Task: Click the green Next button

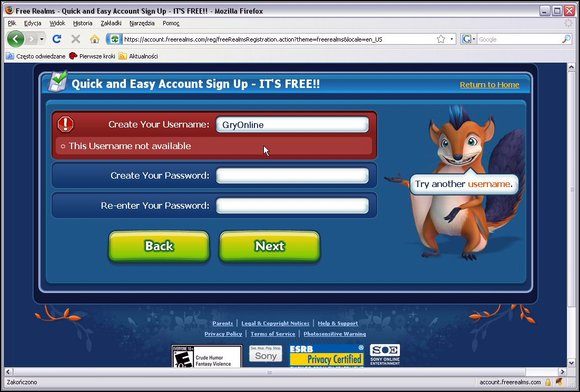Action: pyautogui.click(x=270, y=246)
